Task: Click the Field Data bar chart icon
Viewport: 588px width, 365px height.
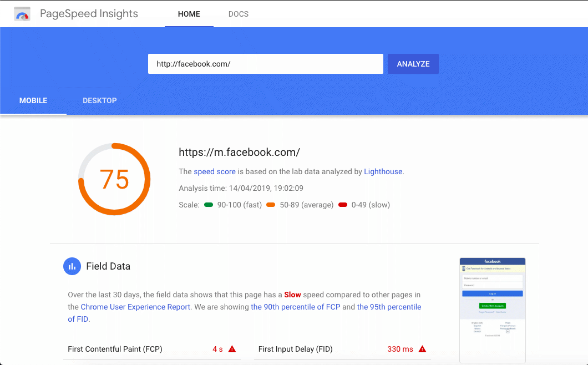Action: point(72,266)
